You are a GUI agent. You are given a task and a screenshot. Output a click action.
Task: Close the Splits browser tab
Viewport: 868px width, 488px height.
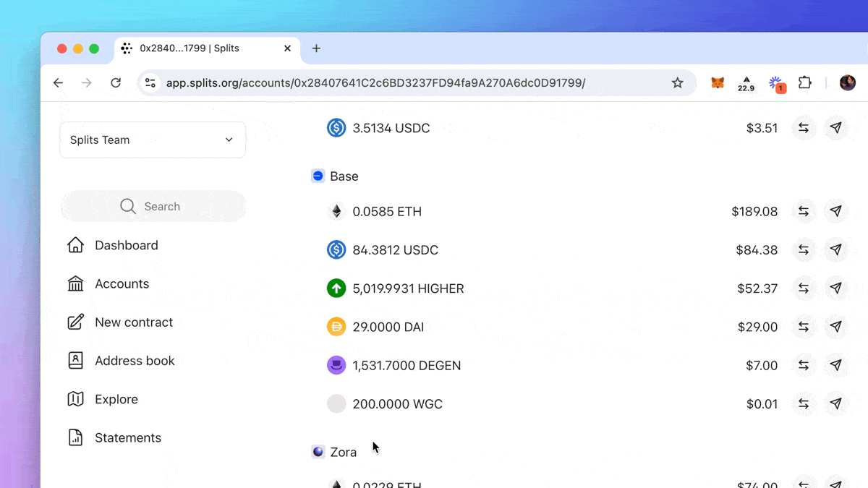(x=287, y=48)
